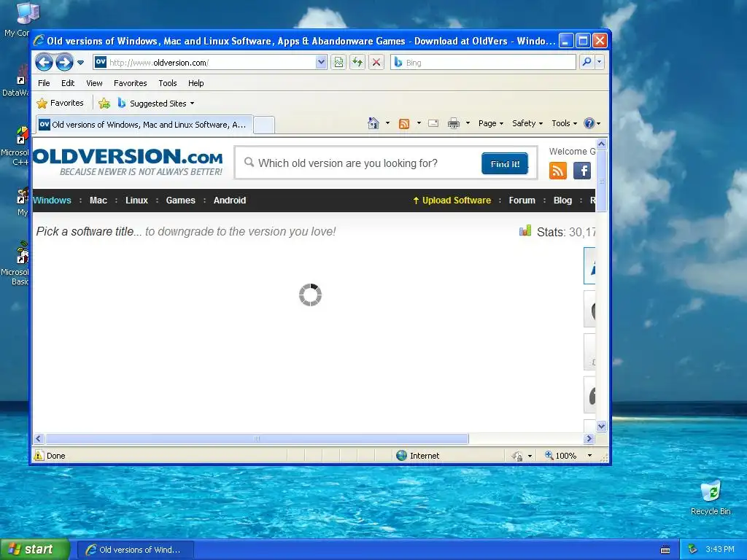
Task: Open the Blog link
Action: tap(562, 201)
